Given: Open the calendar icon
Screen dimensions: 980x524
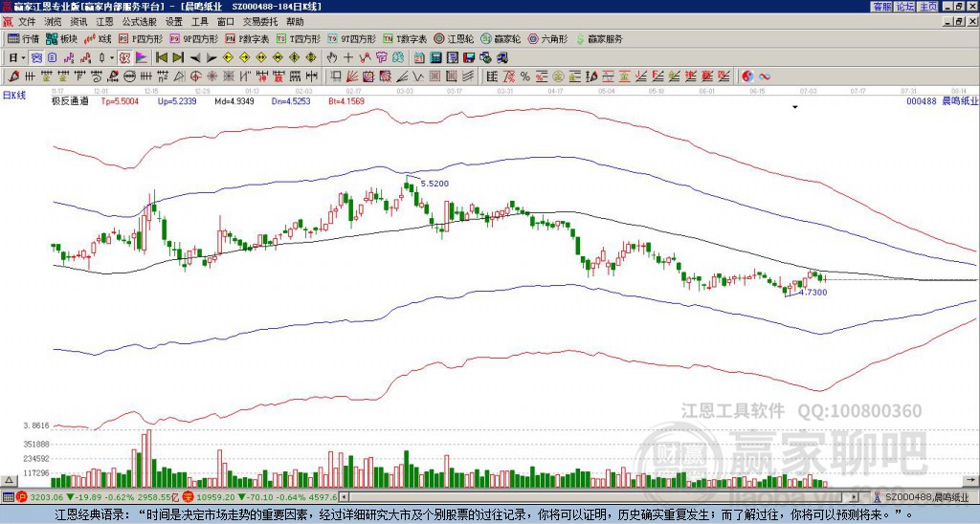Looking at the screenshot, I should (419, 57).
